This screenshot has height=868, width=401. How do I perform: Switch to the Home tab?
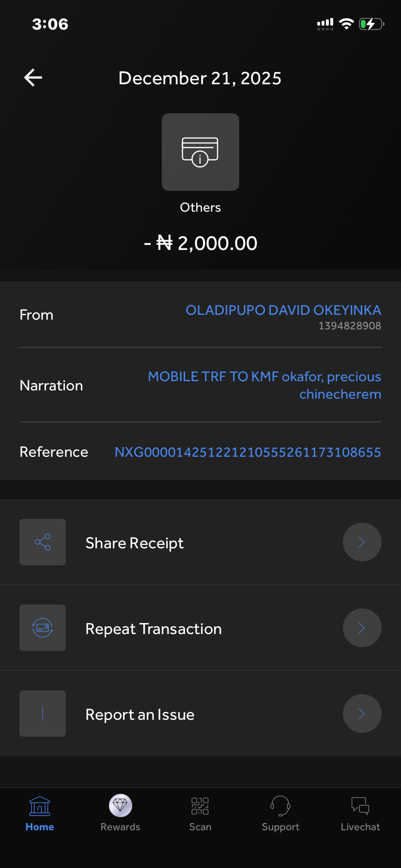[40, 814]
